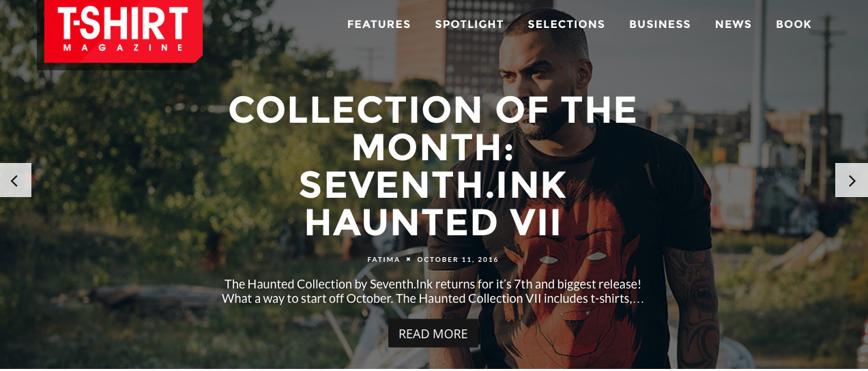Click the October 11, 2016 date link
This screenshot has height=371, width=868.
(x=458, y=260)
